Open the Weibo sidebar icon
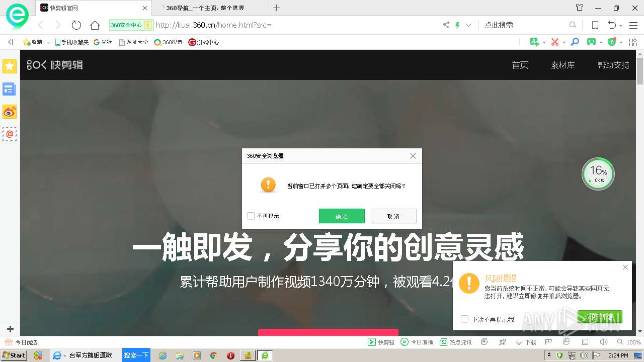This screenshot has width=644, height=362. pyautogui.click(x=10, y=112)
